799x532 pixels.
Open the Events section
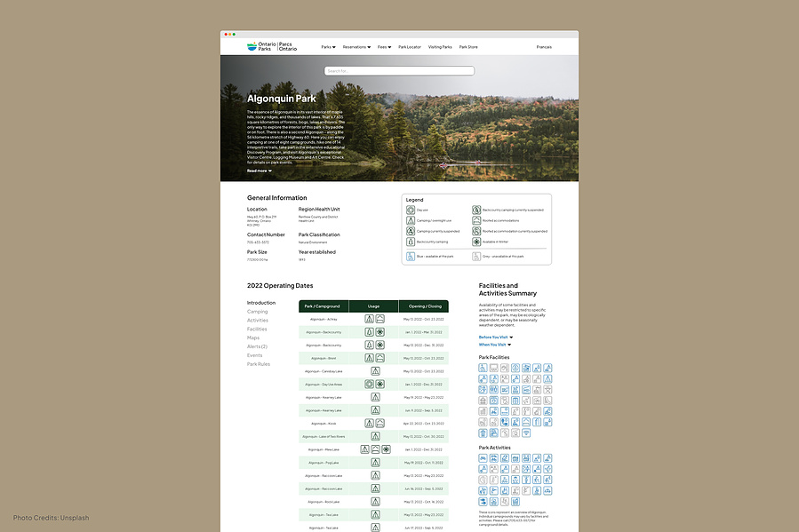(255, 355)
